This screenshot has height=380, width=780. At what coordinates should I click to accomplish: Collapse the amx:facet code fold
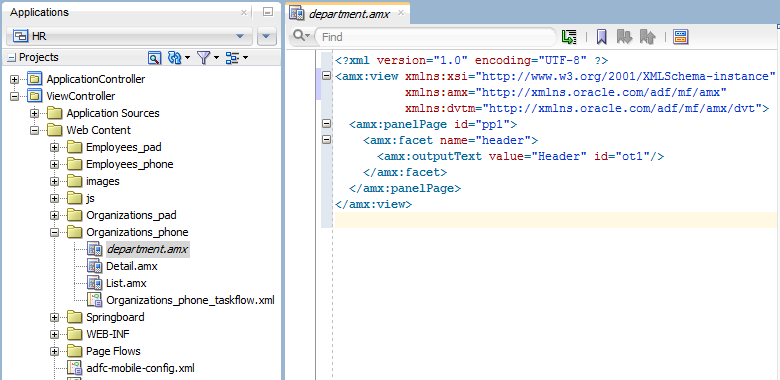(x=326, y=140)
